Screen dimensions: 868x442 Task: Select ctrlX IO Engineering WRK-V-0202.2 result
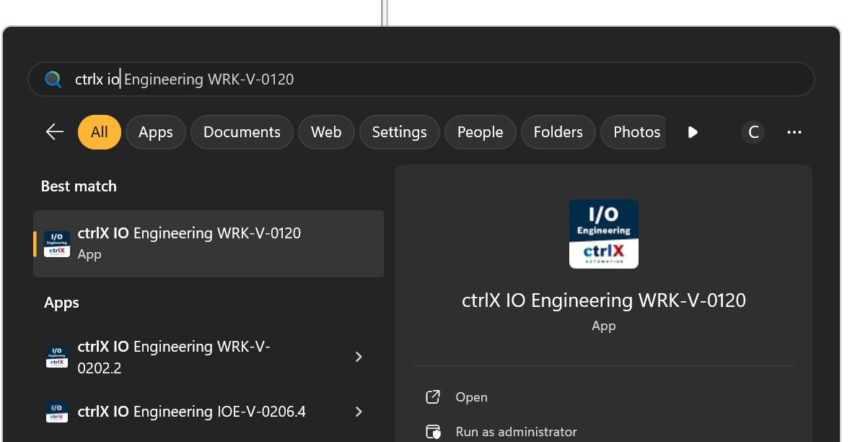point(209,357)
